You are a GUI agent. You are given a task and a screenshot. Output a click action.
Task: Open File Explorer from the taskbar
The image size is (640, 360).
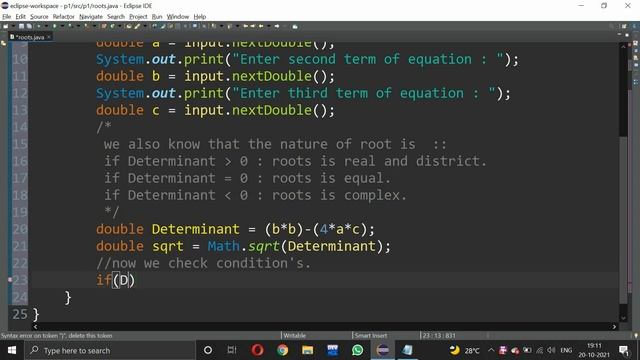pyautogui.click(x=307, y=350)
